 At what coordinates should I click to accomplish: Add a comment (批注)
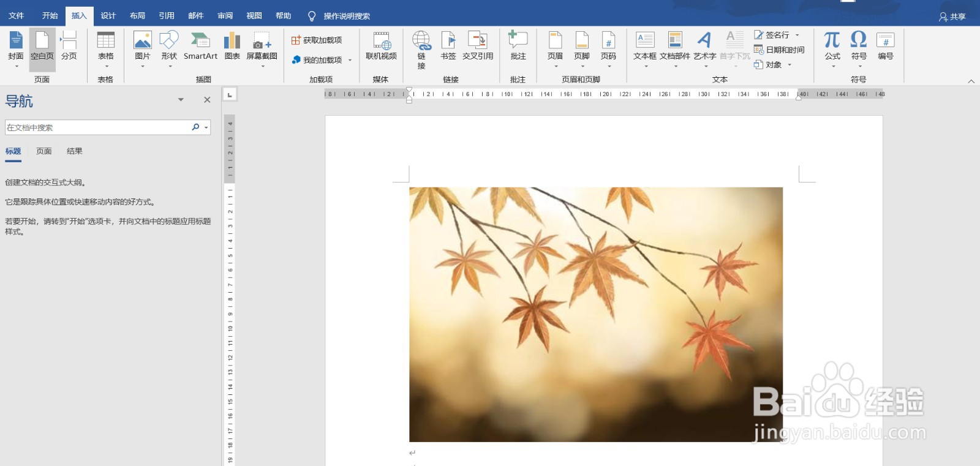[x=518, y=46]
